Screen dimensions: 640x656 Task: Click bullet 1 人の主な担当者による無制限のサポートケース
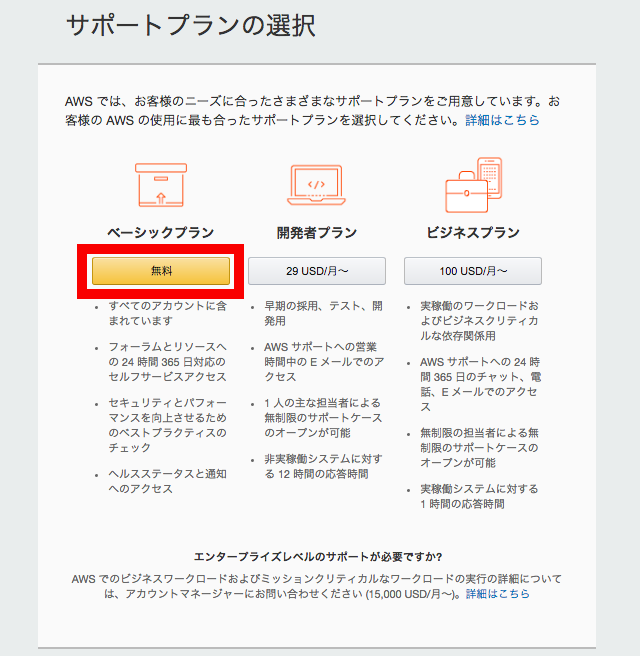pyautogui.click(x=323, y=418)
